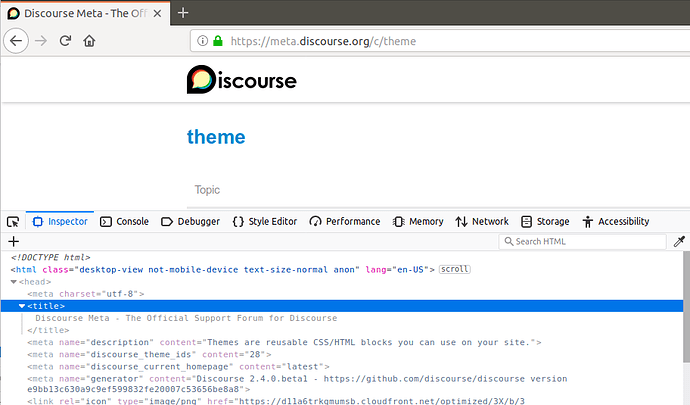Click the forward navigation arrow
Image resolution: width=690 pixels, height=405 pixels.
click(41, 41)
